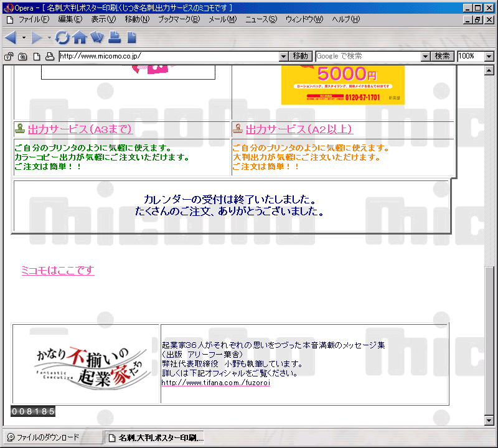Image resolution: width=498 pixels, height=448 pixels.
Task: Go forward with the blue Forward arrow
Action: [37, 37]
